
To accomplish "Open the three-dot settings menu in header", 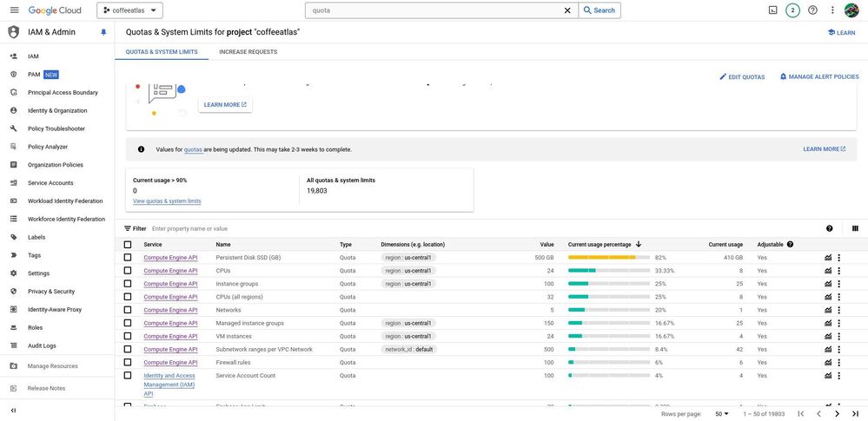I will coord(832,10).
